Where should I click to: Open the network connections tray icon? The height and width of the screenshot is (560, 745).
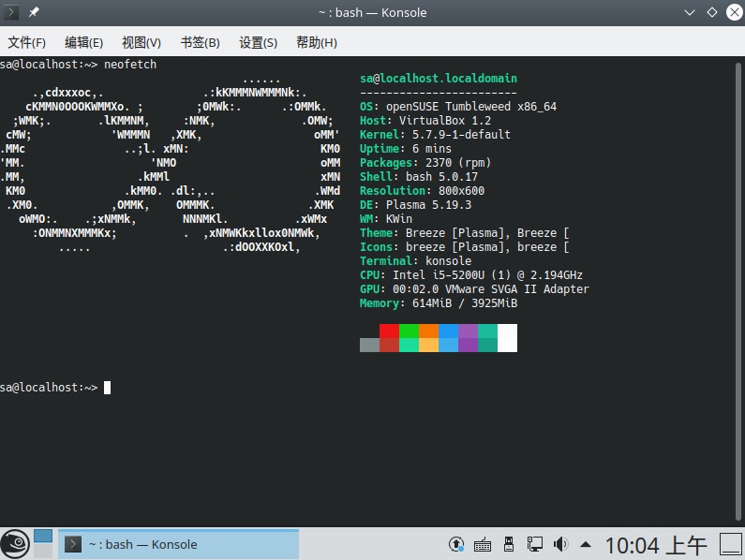(x=534, y=544)
